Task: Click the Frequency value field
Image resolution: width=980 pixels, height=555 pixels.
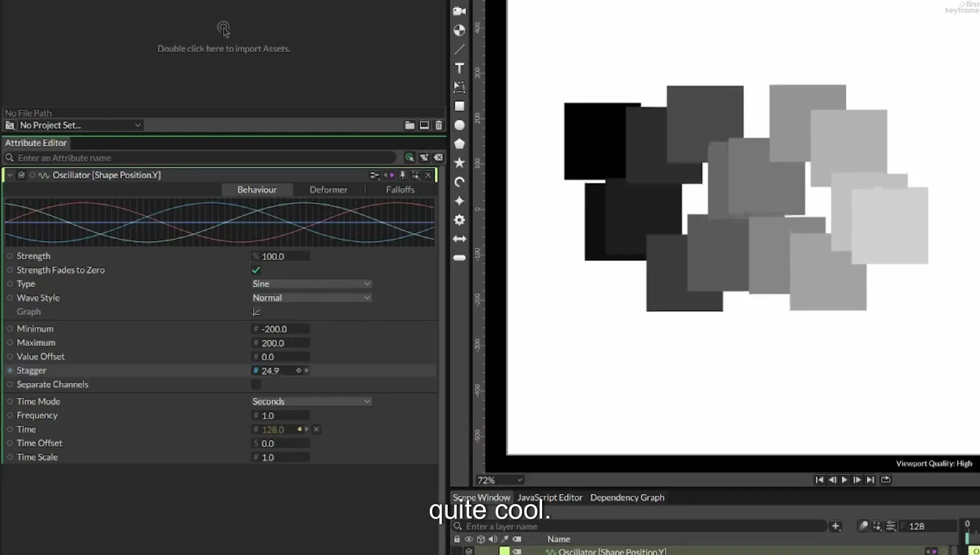Action: coord(281,416)
